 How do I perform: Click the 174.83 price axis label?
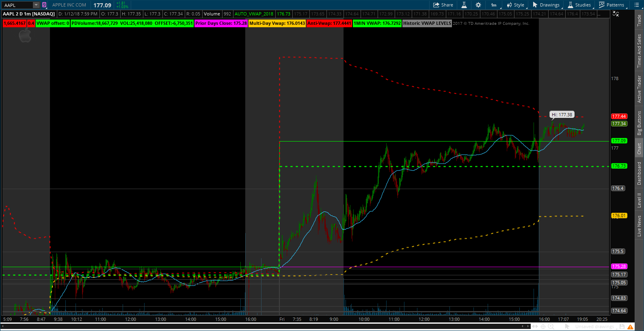[x=619, y=298]
